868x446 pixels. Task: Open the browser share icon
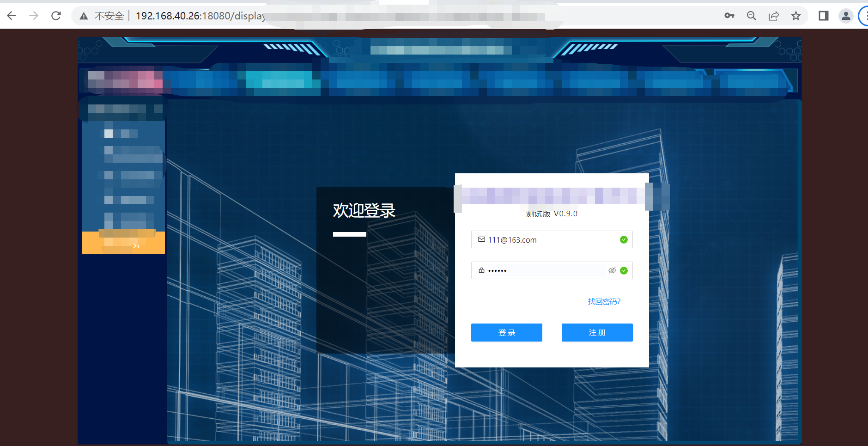[x=773, y=15]
